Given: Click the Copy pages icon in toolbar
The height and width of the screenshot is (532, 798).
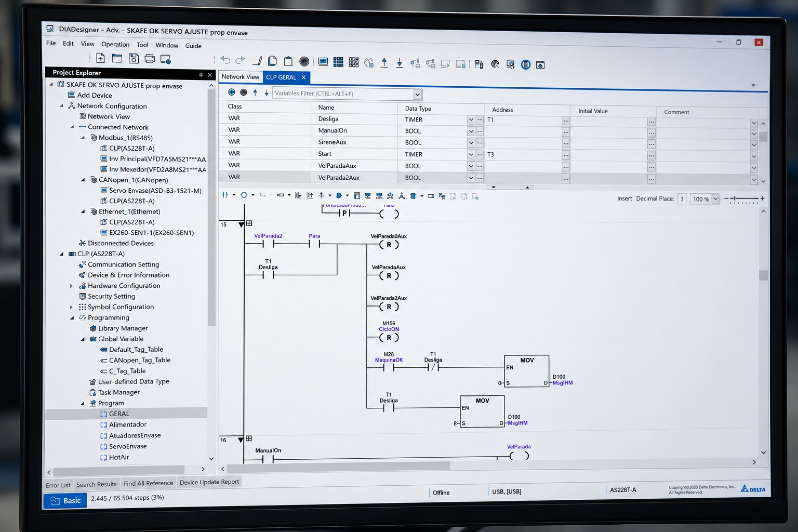Looking at the screenshot, I should tap(272, 61).
